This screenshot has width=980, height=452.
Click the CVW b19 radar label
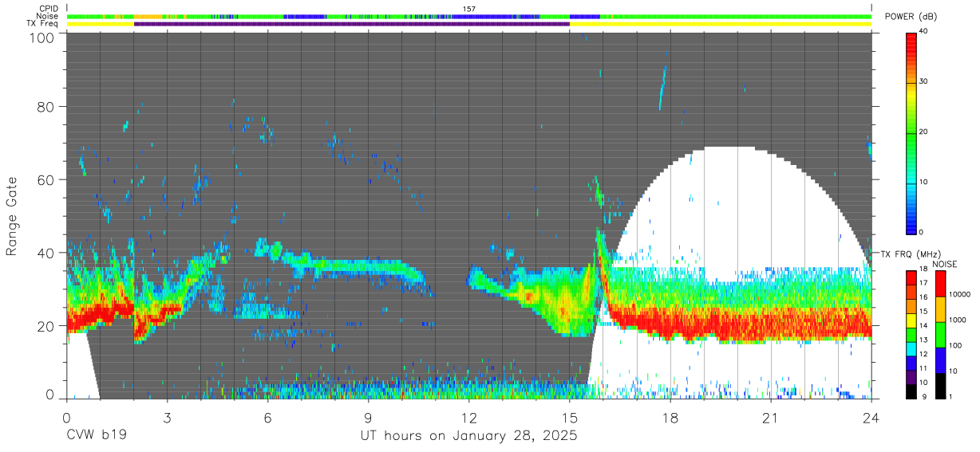[96, 436]
